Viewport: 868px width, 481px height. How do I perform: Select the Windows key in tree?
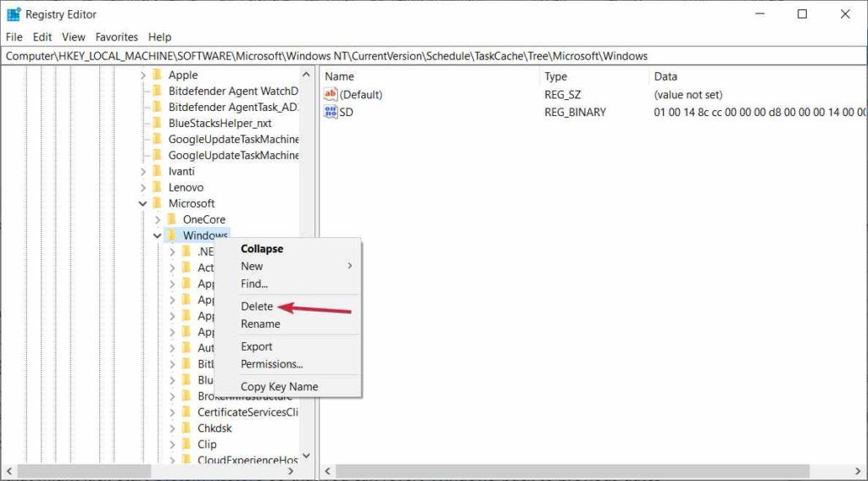[205, 235]
